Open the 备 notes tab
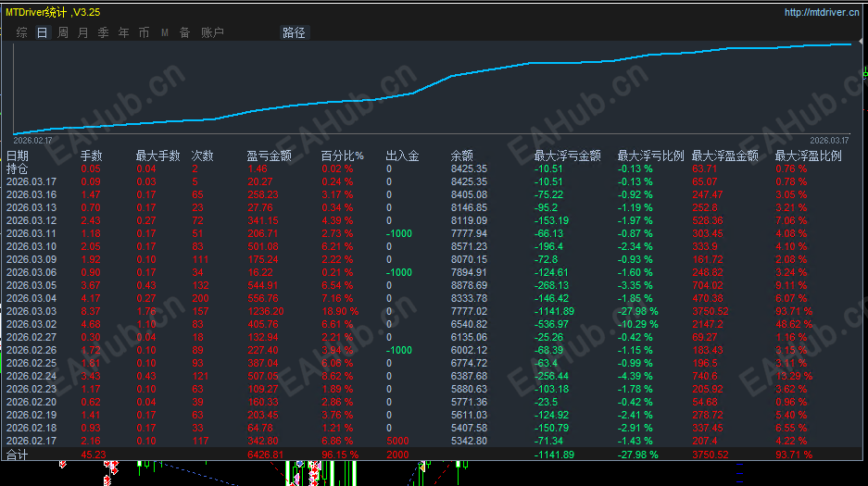The image size is (868, 486). (185, 32)
